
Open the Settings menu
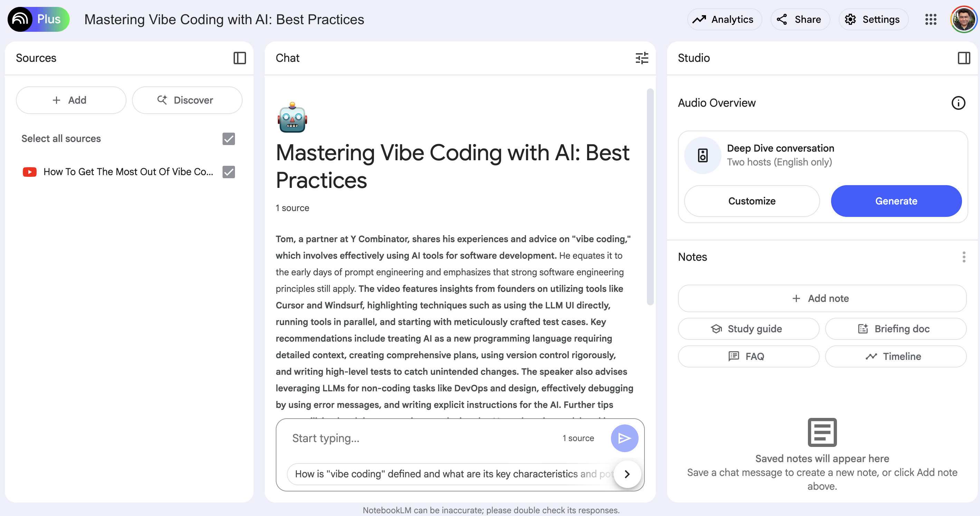click(873, 19)
